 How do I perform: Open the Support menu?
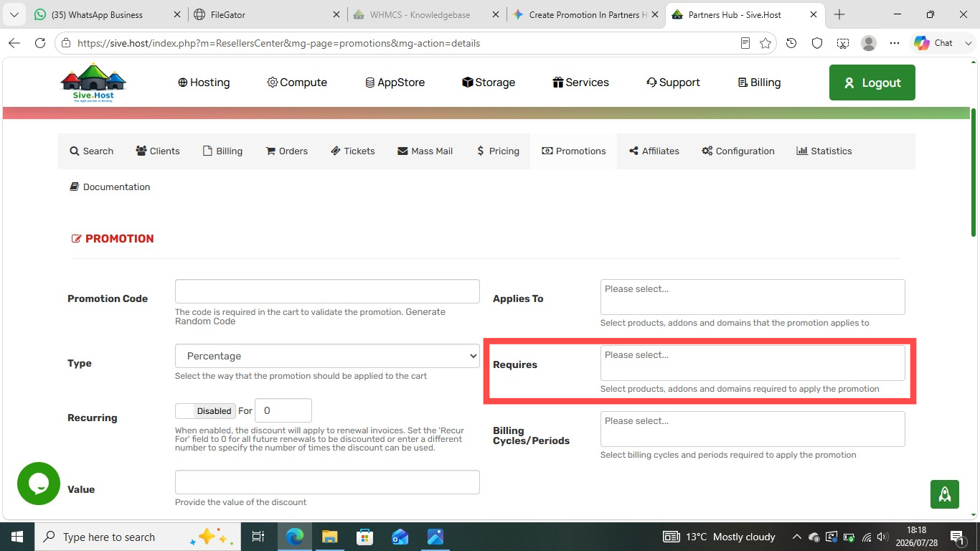point(673,83)
